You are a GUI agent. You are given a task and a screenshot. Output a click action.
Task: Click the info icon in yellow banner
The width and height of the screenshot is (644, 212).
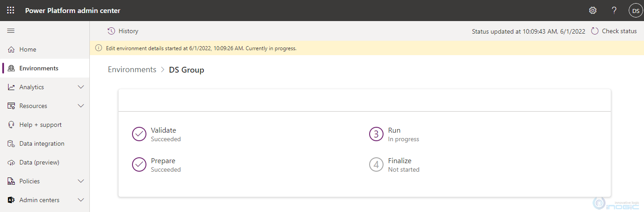click(98, 48)
